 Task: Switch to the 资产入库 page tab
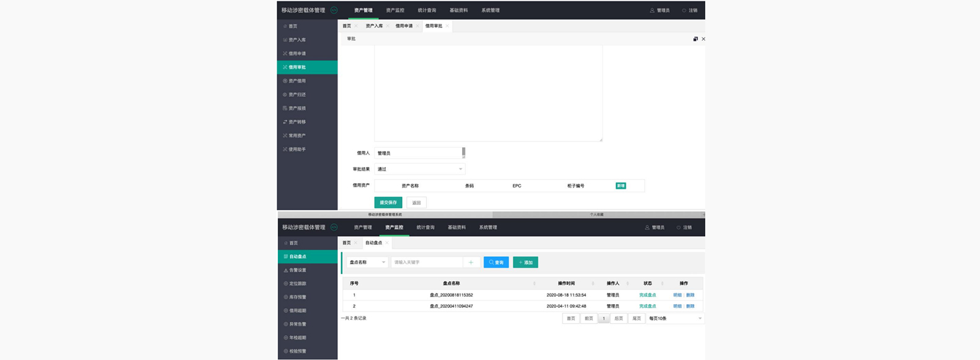pyautogui.click(x=374, y=26)
